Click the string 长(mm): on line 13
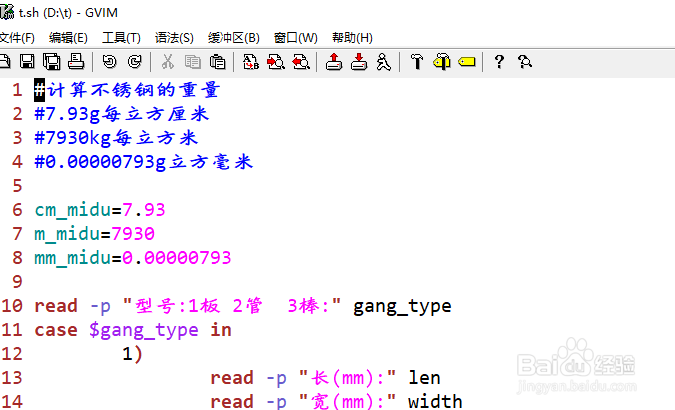675x410 pixels. [347, 378]
